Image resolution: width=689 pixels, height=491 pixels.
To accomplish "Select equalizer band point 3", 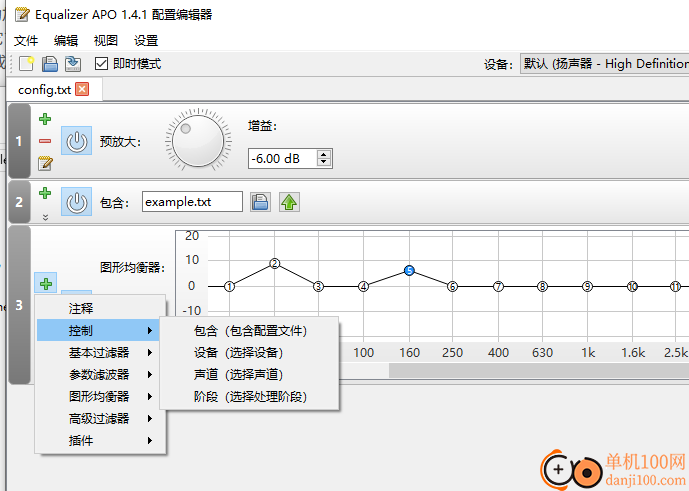I will [x=319, y=287].
